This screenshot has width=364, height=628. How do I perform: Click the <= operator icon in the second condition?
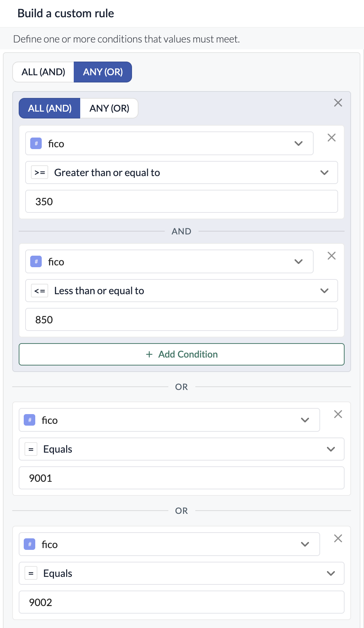[39, 291]
